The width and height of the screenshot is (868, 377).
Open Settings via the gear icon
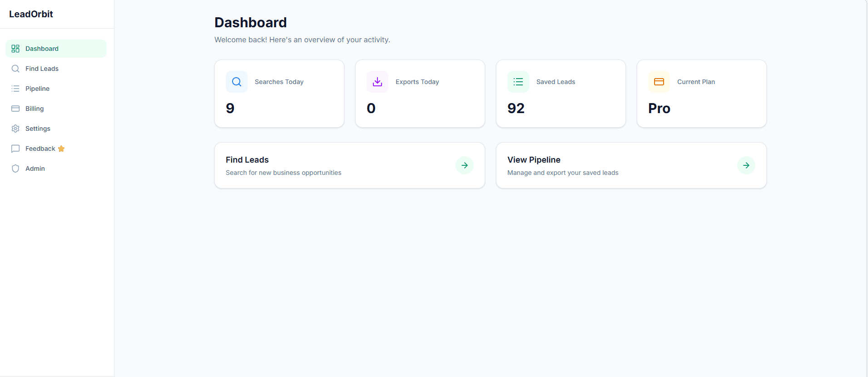click(15, 129)
